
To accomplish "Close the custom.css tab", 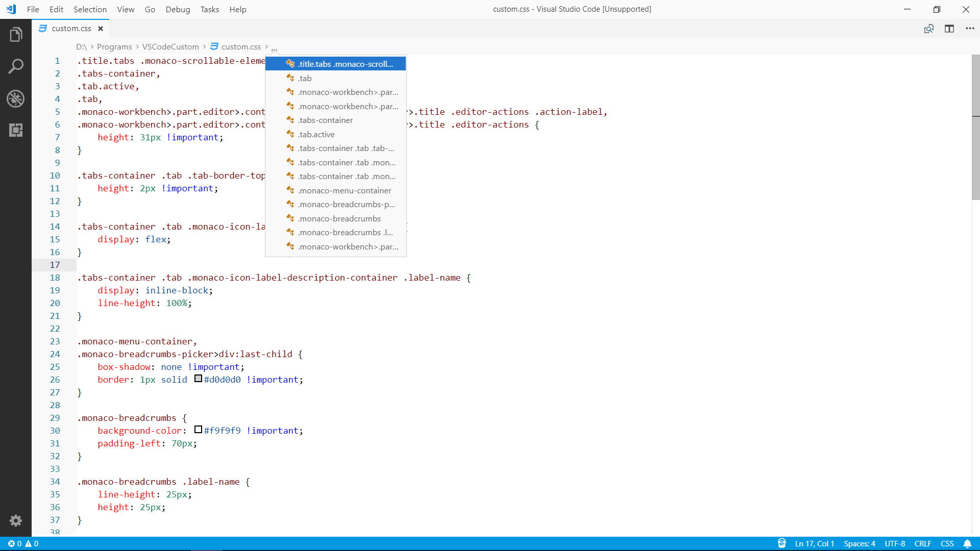I will coord(101,29).
